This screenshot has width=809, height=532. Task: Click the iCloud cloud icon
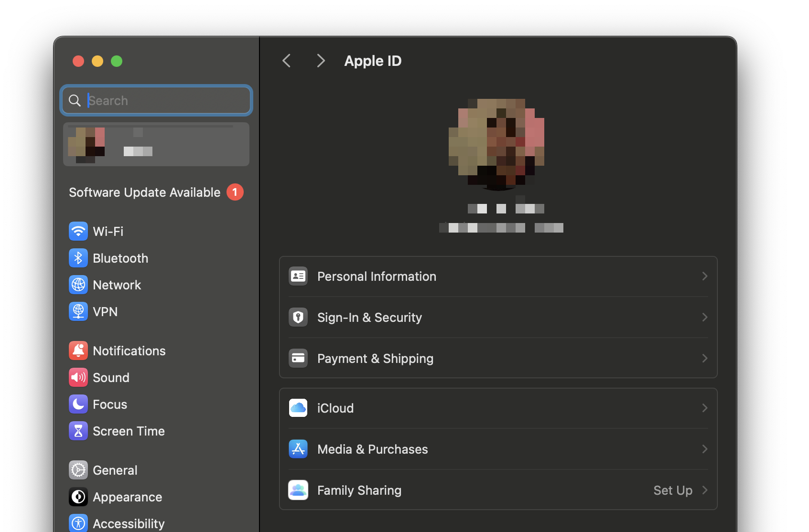298,408
